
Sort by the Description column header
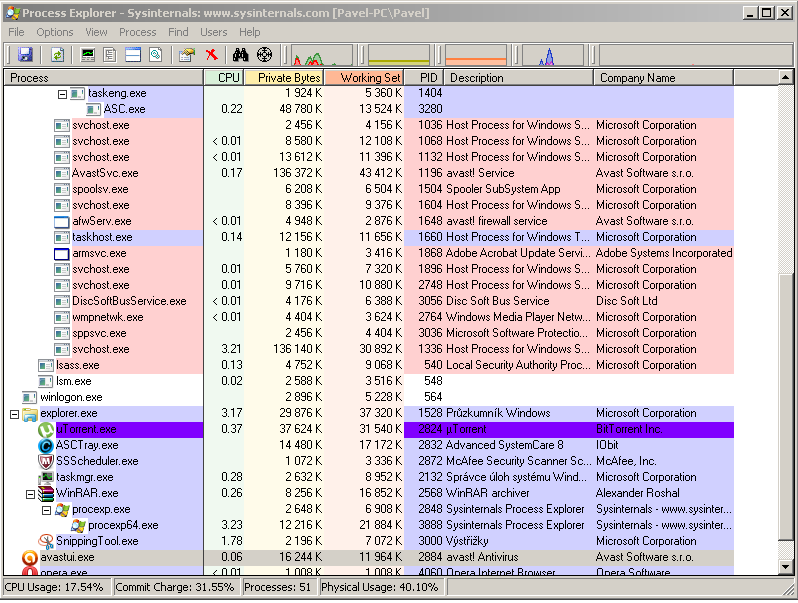(x=519, y=77)
